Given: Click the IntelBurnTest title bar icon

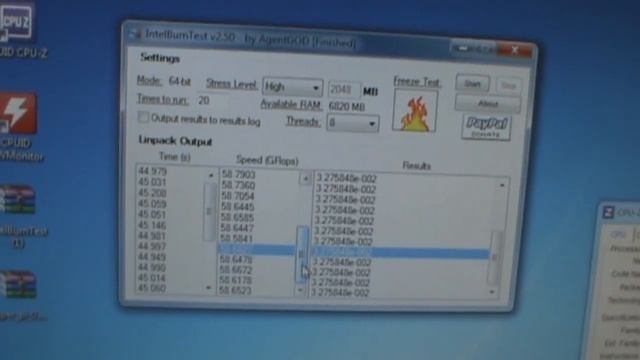Looking at the screenshot, I should click(x=135, y=34).
